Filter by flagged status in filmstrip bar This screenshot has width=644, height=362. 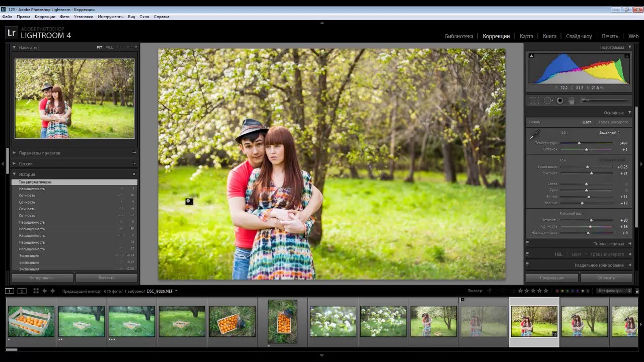489,291
